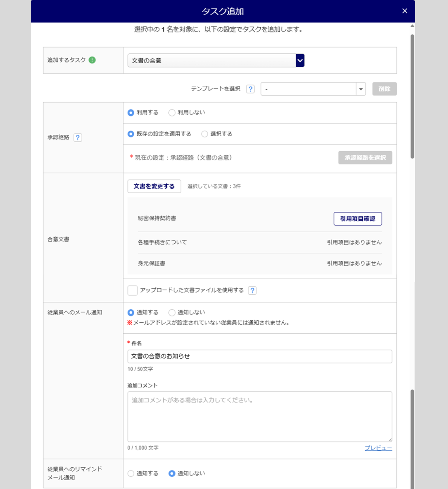
Task: Select 通知しない for employee mail notification
Action: pyautogui.click(x=172, y=312)
